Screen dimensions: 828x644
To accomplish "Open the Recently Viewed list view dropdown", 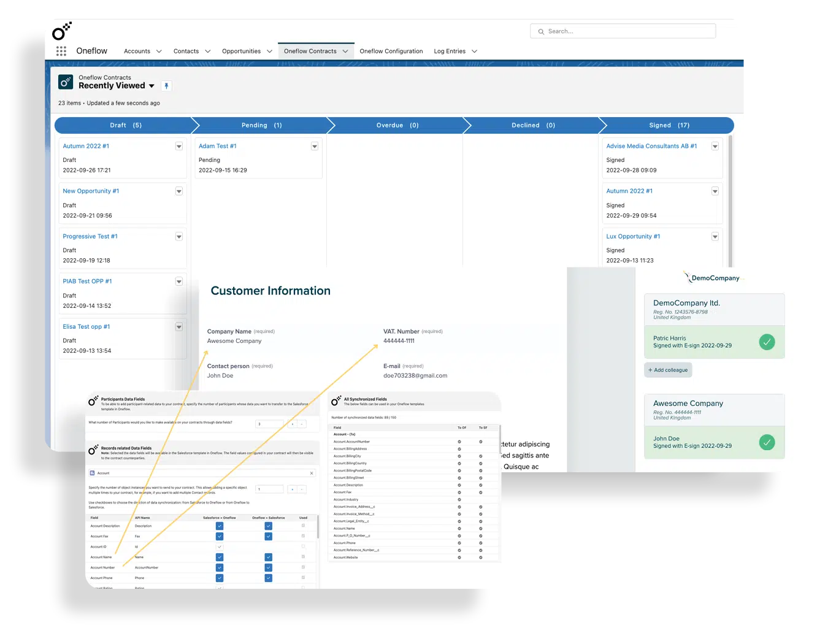I will tap(151, 86).
